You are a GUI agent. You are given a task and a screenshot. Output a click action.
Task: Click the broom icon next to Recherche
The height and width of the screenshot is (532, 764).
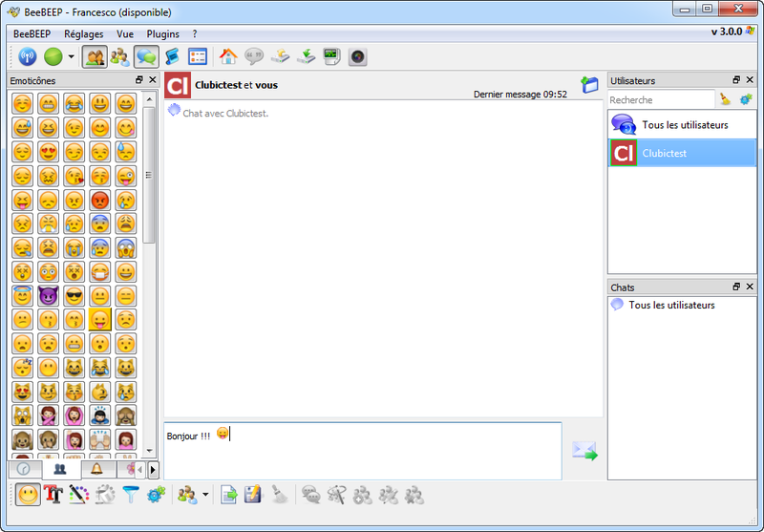point(725,99)
